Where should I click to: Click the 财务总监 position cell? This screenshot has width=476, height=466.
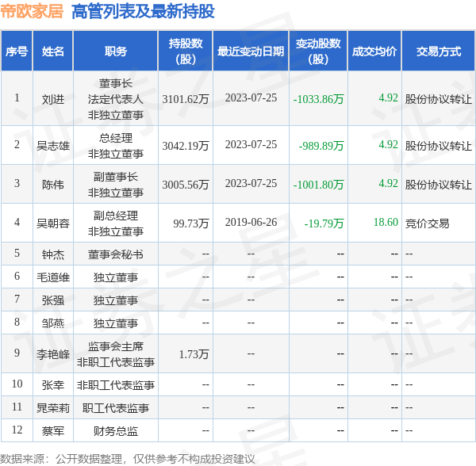pyautogui.click(x=116, y=431)
